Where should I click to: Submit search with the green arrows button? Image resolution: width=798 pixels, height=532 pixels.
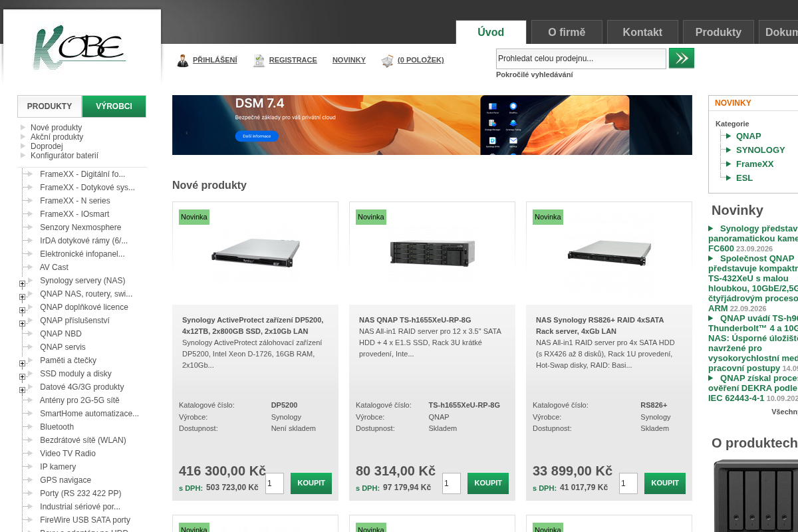pyautogui.click(x=682, y=59)
